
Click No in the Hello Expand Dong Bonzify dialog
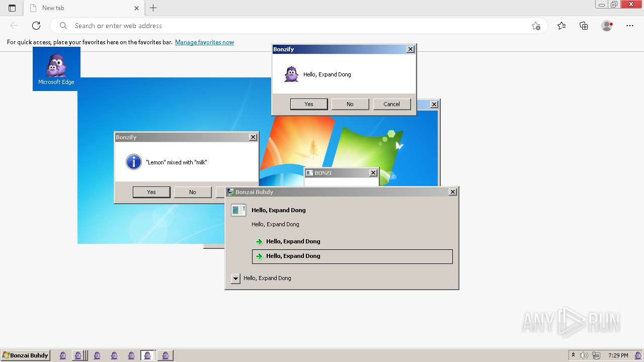350,104
